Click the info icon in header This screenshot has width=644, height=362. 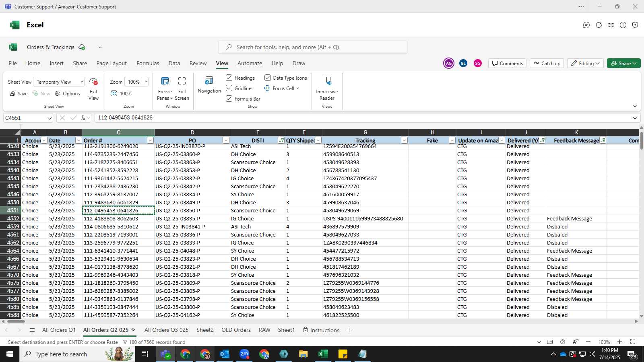pyautogui.click(x=623, y=25)
